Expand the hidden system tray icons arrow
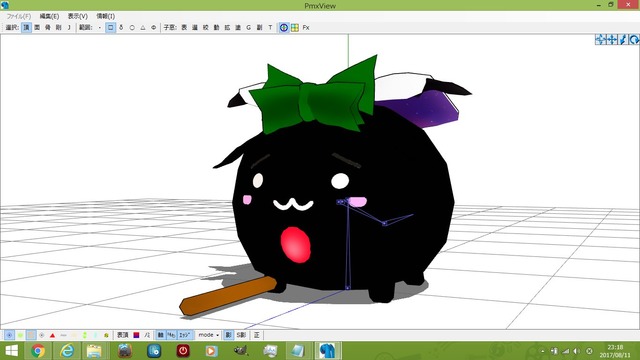Image resolution: width=640 pixels, height=360 pixels. click(x=543, y=351)
